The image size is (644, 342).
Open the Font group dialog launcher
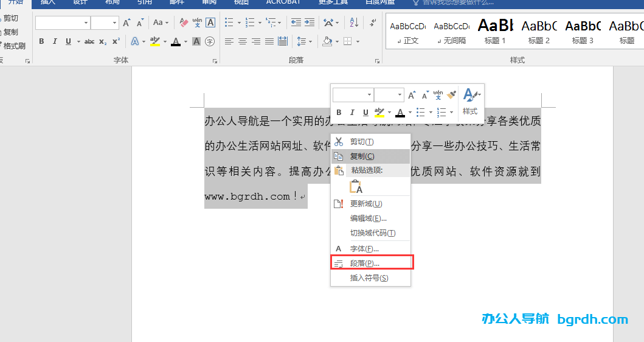click(215, 61)
